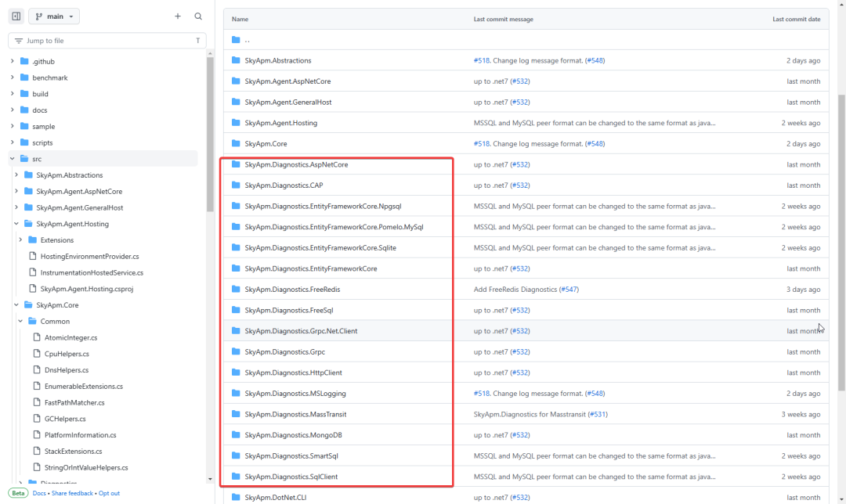
Task: Expand the docs folder chevron
Action: (x=13, y=110)
